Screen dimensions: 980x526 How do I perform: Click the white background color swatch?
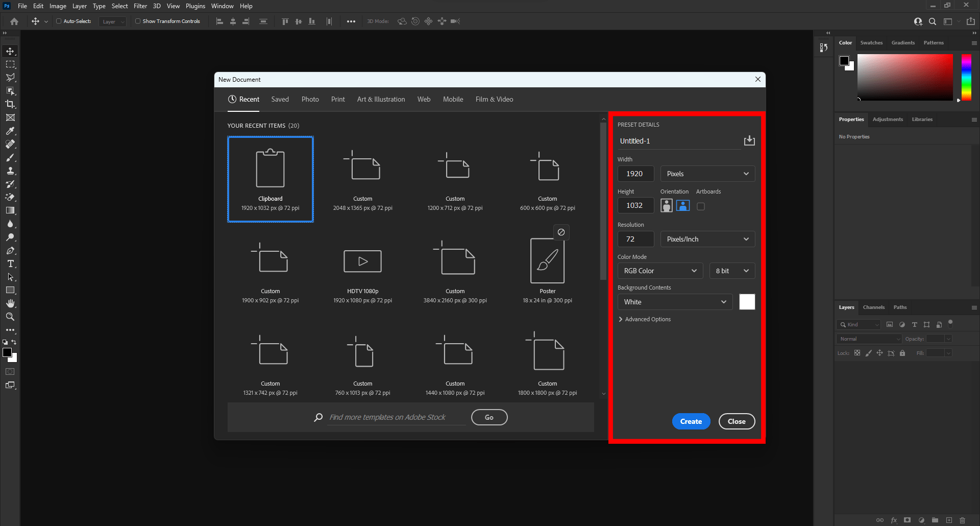click(x=747, y=302)
